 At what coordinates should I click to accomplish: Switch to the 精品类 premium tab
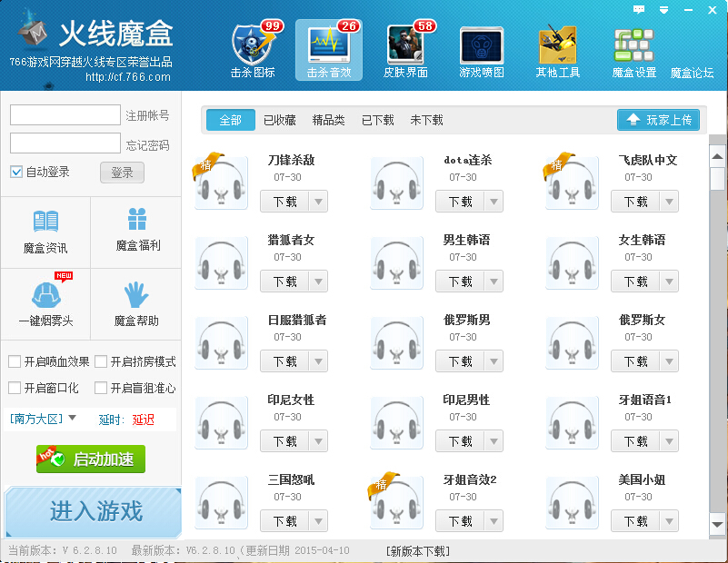coord(328,120)
